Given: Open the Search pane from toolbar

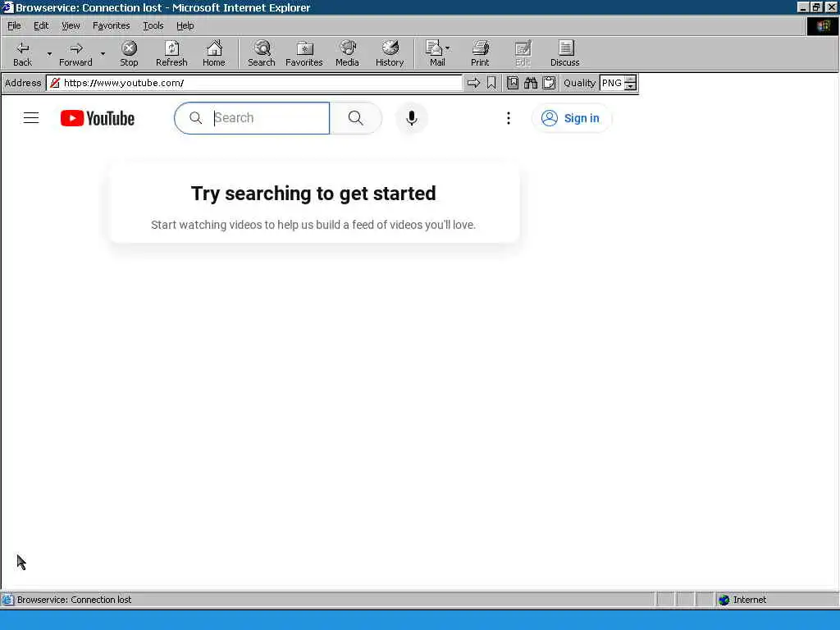Looking at the screenshot, I should point(262,53).
